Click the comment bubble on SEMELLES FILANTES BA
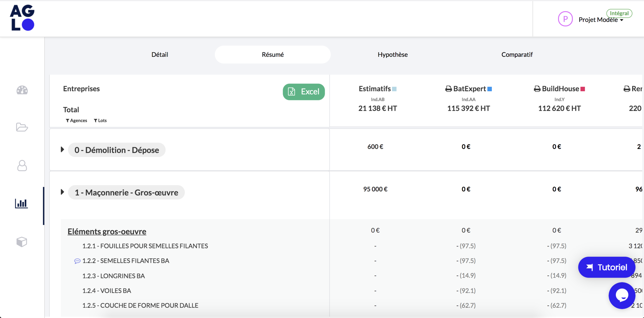The width and height of the screenshot is (644, 318). pyautogui.click(x=77, y=261)
